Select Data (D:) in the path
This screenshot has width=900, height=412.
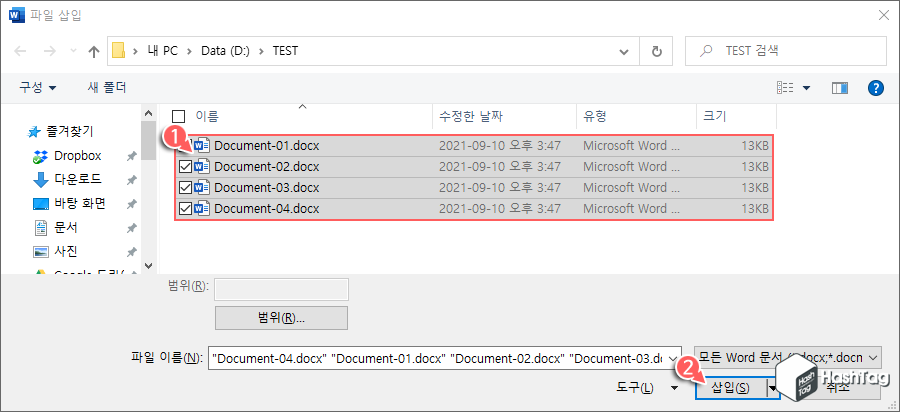(225, 50)
